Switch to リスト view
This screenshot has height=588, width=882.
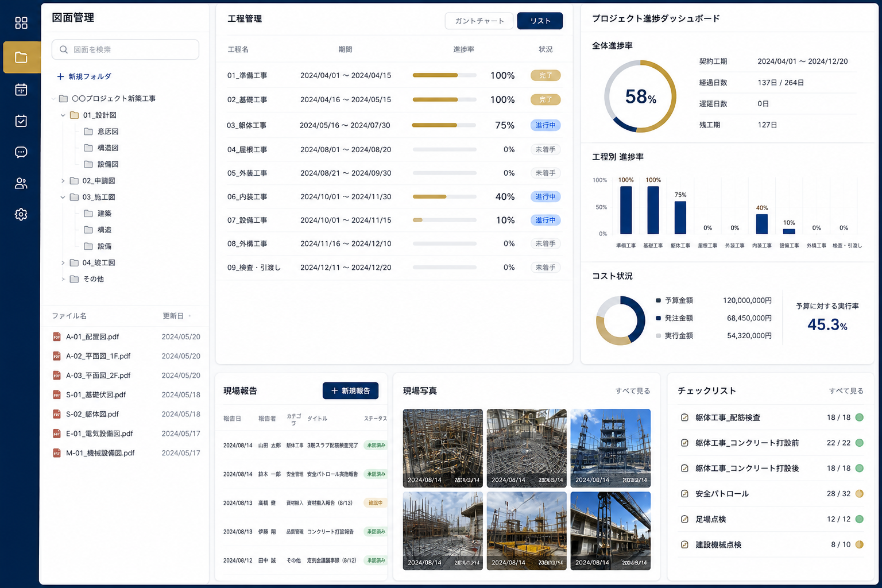[540, 21]
